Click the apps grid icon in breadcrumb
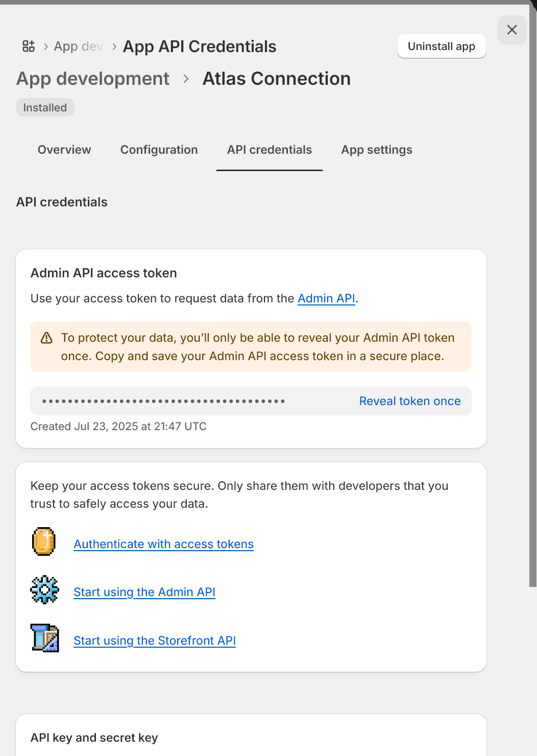 pyautogui.click(x=29, y=46)
